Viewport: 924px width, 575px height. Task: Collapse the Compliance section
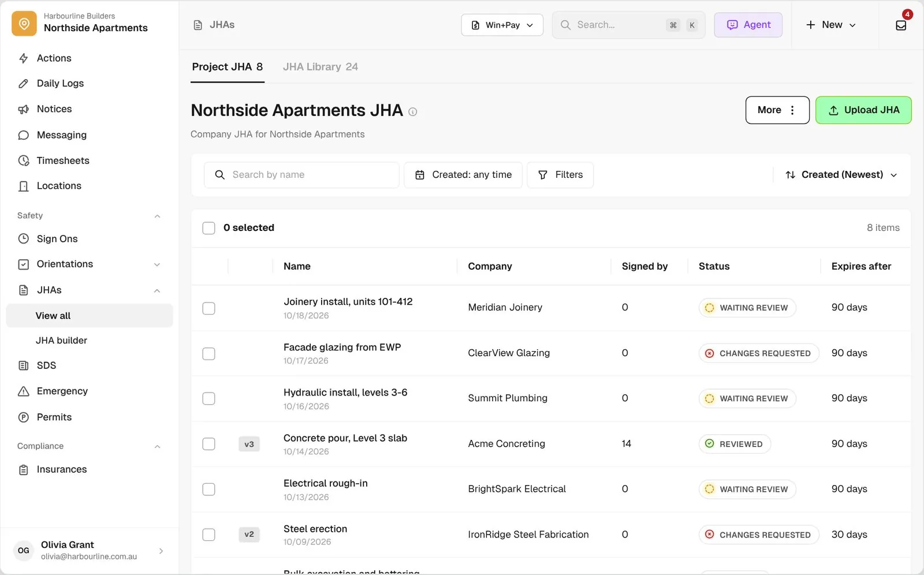coord(157,446)
